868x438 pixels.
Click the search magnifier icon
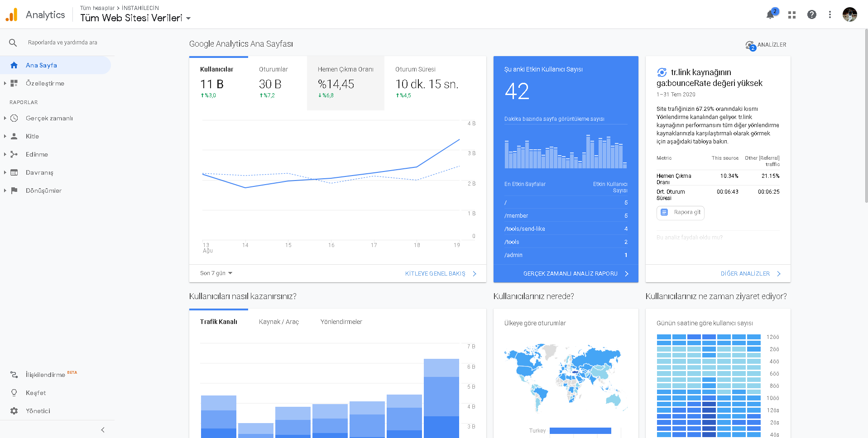13,43
